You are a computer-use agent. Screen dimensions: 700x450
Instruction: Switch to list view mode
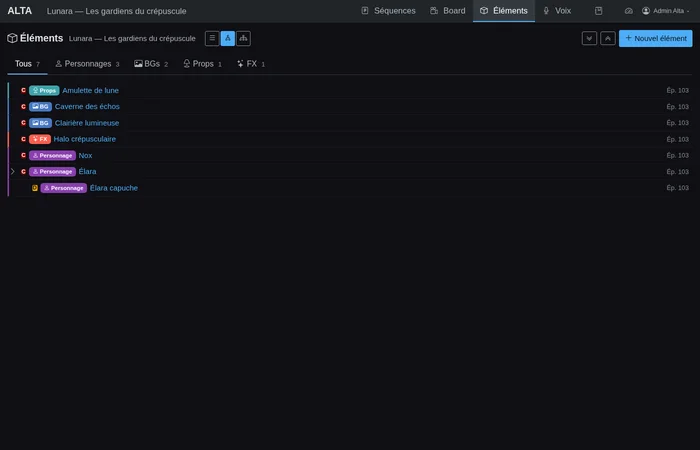212,39
